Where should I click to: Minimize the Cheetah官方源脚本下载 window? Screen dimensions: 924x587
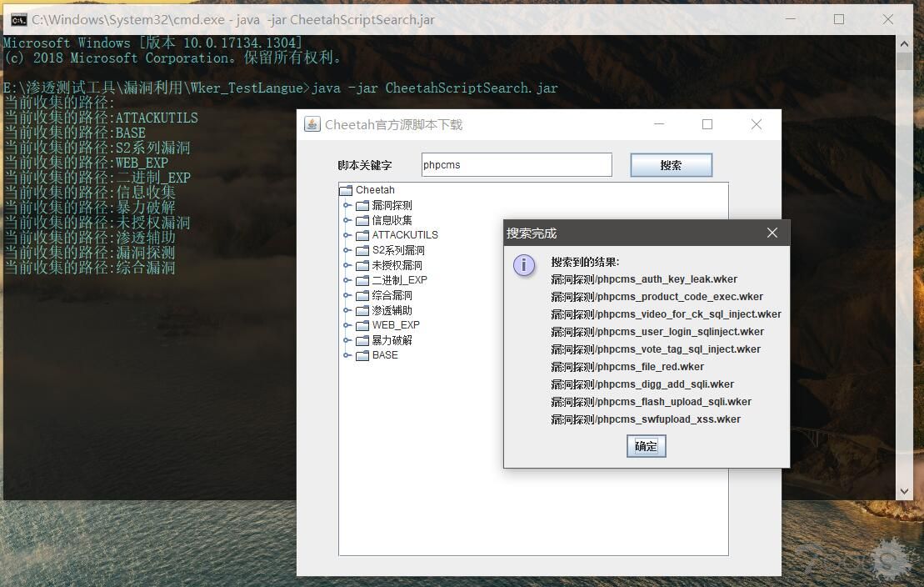click(x=659, y=124)
